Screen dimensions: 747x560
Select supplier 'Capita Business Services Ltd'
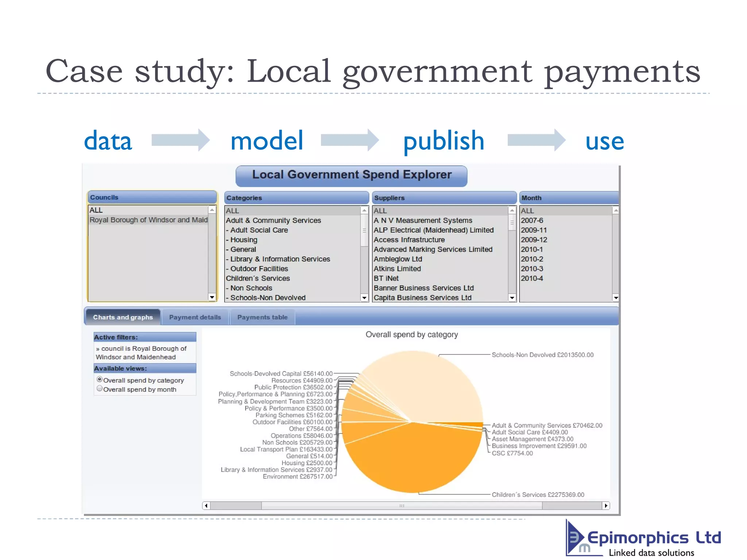point(441,297)
